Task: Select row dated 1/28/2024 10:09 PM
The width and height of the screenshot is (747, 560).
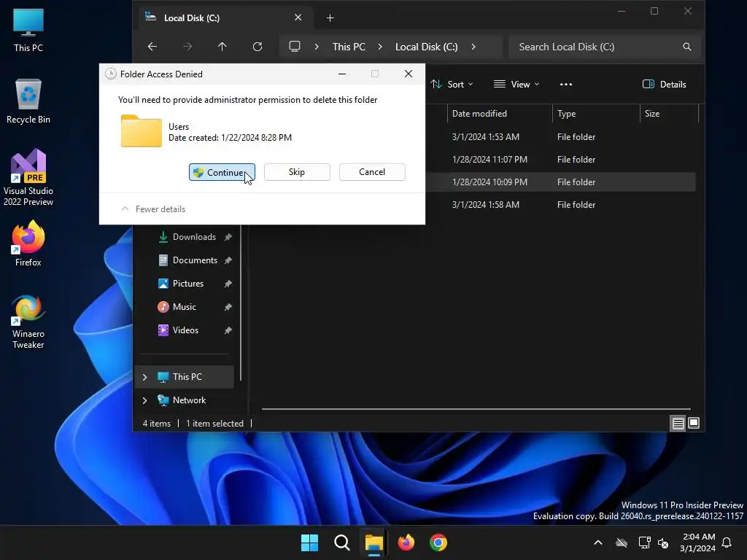Action: (562, 182)
